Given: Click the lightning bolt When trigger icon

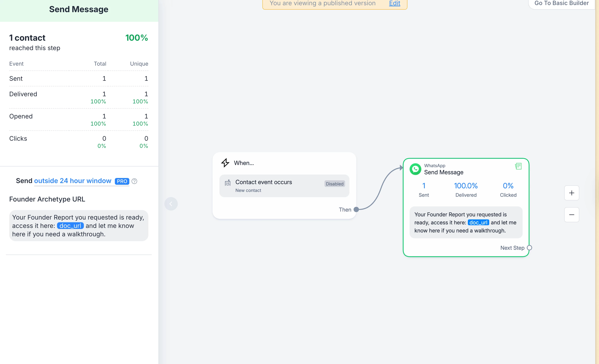Looking at the screenshot, I should 225,163.
